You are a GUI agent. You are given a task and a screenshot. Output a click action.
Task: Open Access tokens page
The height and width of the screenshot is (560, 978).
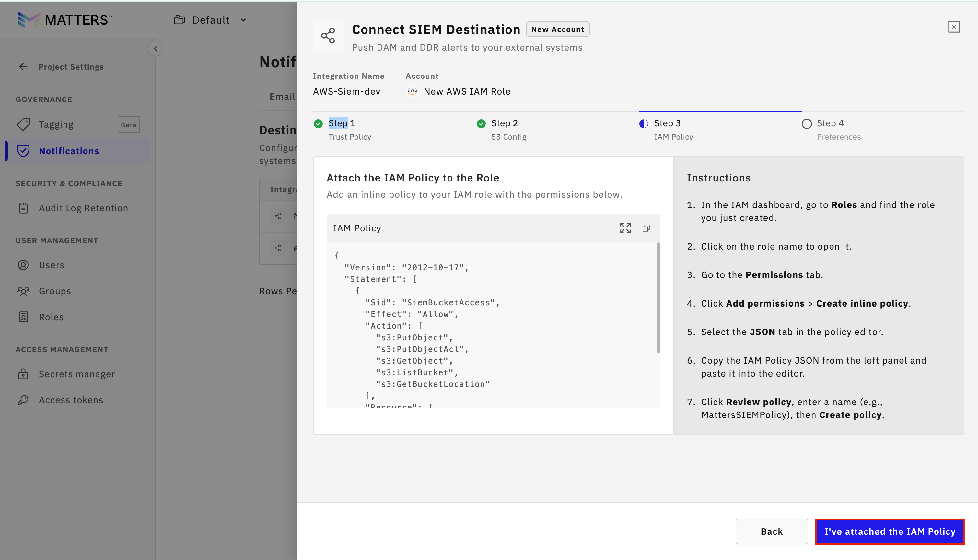(x=71, y=400)
